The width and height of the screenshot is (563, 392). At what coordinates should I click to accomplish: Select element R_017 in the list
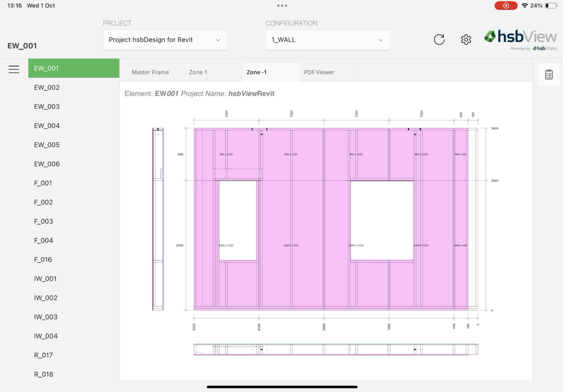click(43, 355)
